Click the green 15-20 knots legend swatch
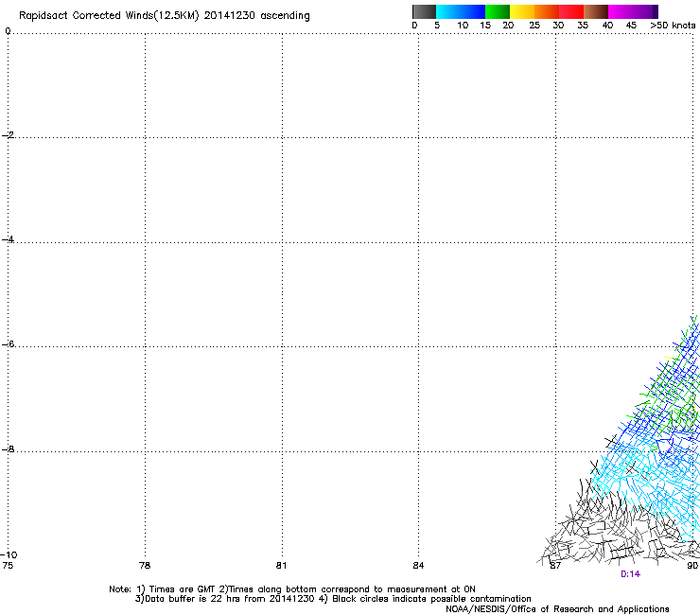This screenshot has width=700, height=615. tap(498, 11)
